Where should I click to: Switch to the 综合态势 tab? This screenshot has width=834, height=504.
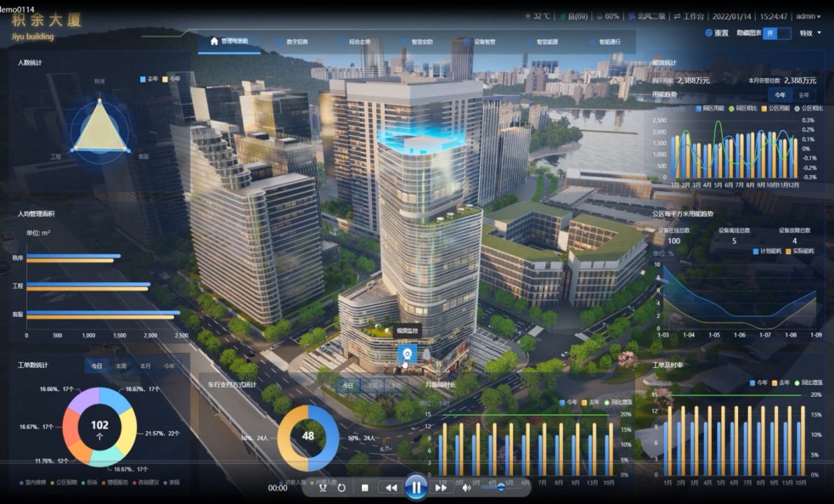tap(355, 41)
